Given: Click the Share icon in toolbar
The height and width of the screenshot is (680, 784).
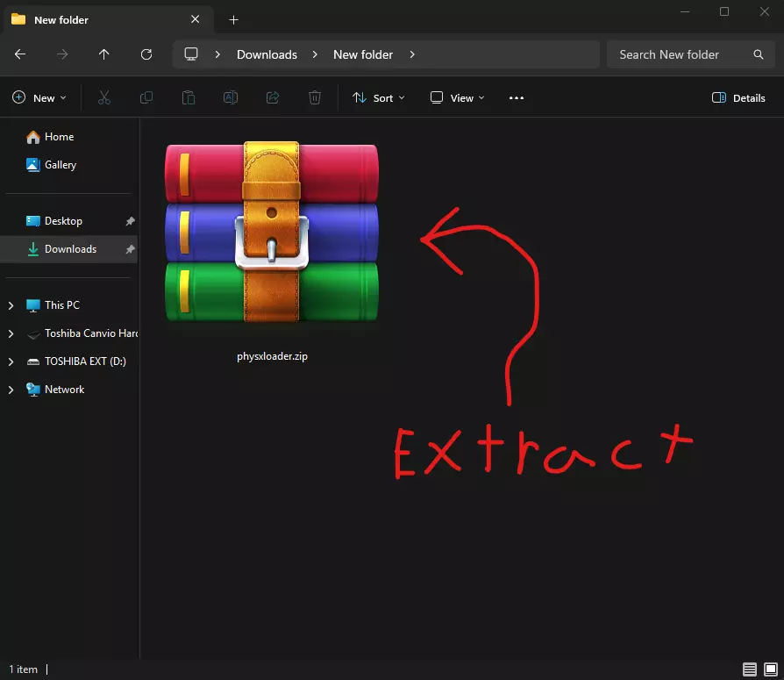Looking at the screenshot, I should click(273, 97).
